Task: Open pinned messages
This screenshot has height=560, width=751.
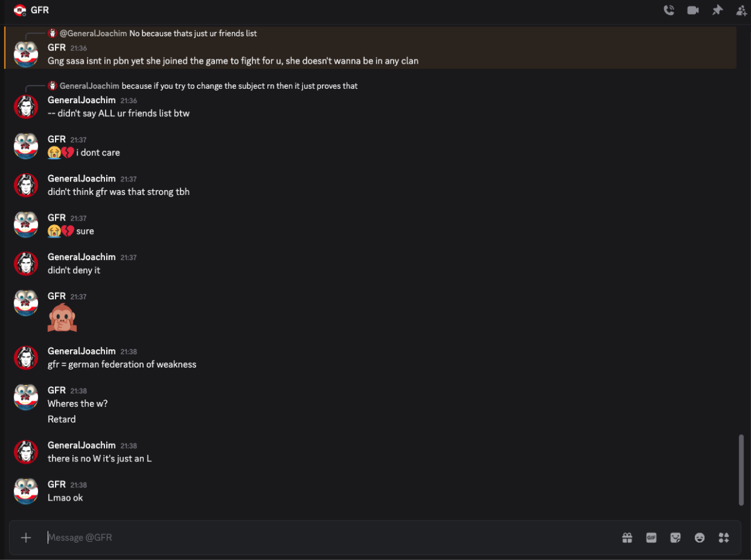Action: [x=717, y=10]
